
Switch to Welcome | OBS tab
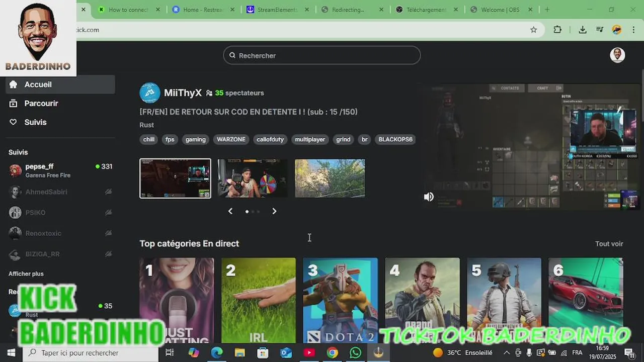501,10
